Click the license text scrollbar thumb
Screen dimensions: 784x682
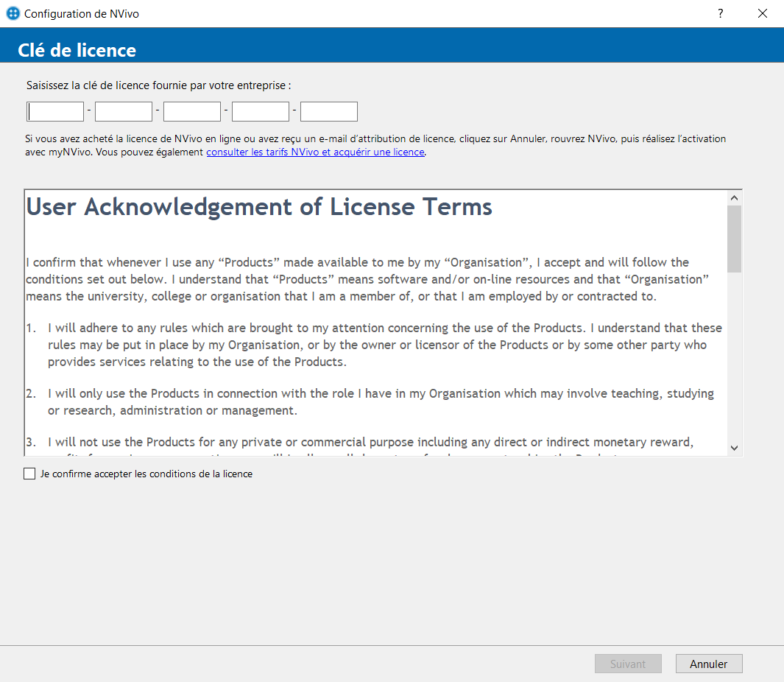734,238
